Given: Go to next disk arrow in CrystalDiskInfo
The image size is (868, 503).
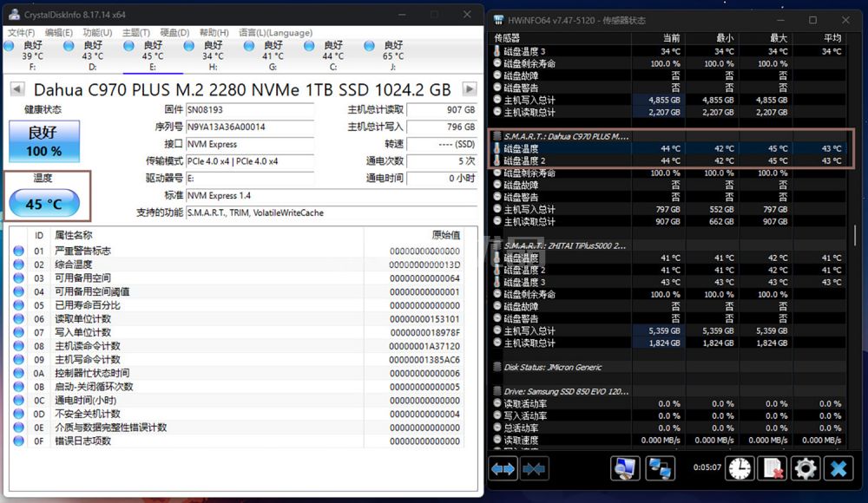Looking at the screenshot, I should point(470,88).
